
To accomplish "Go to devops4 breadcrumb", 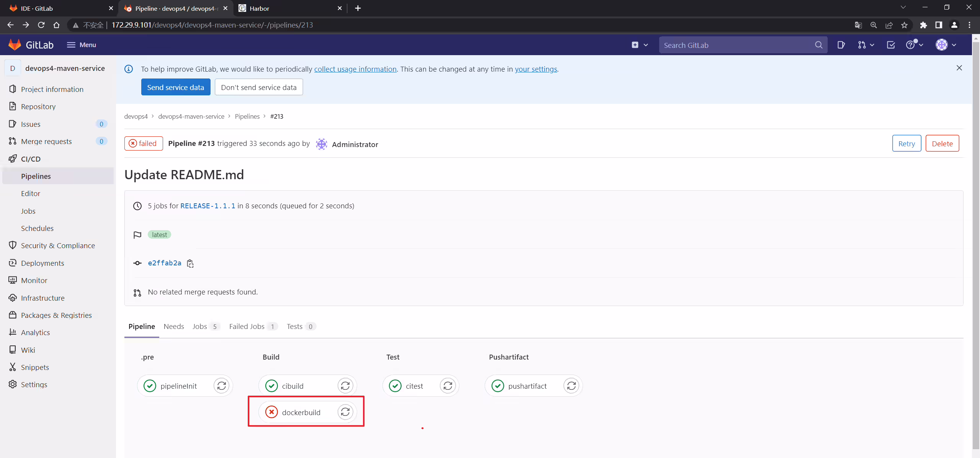I will [136, 116].
